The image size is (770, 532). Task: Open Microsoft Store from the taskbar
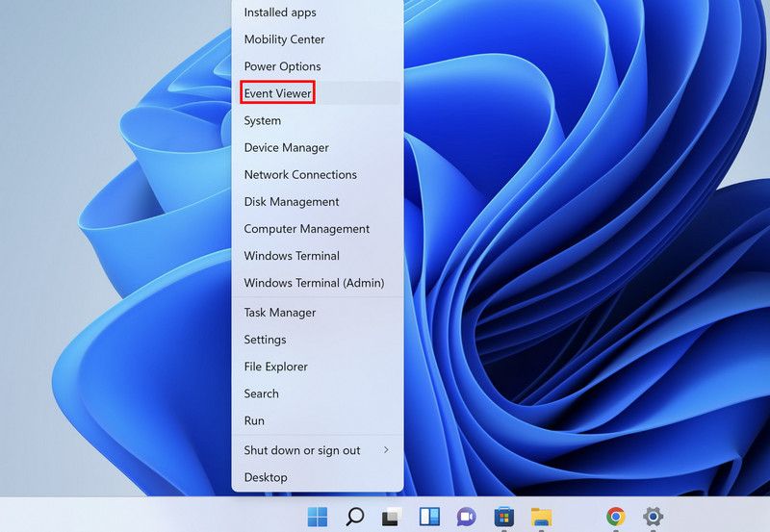(x=503, y=517)
